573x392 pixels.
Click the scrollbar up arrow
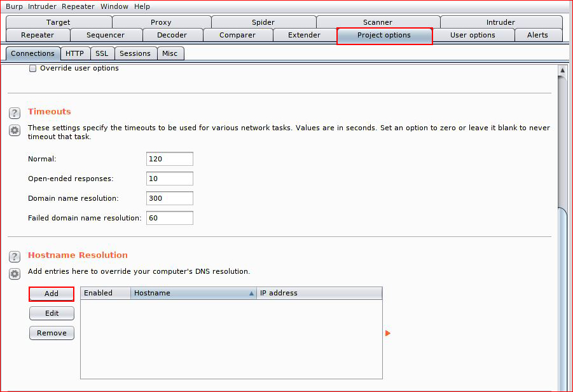coord(562,70)
